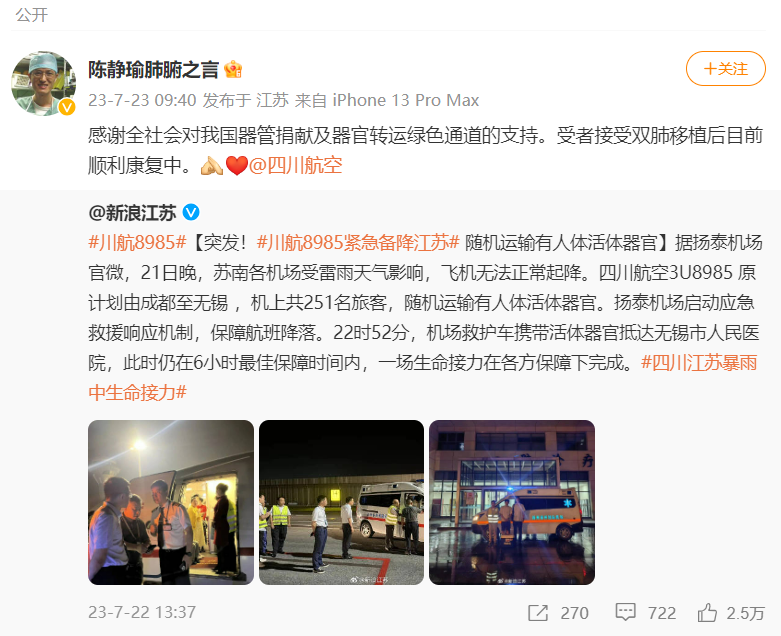Open the comments speech bubble icon

[625, 612]
